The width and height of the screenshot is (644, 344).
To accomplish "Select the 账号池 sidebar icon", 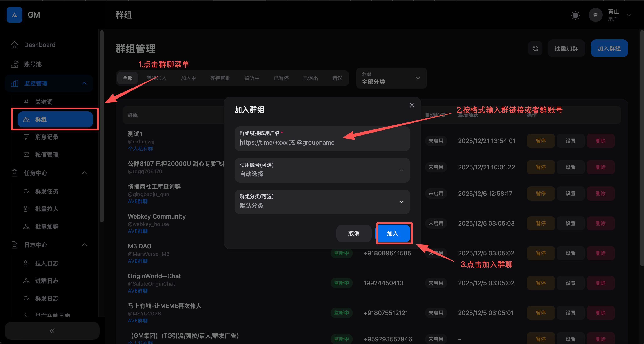I will pos(14,64).
